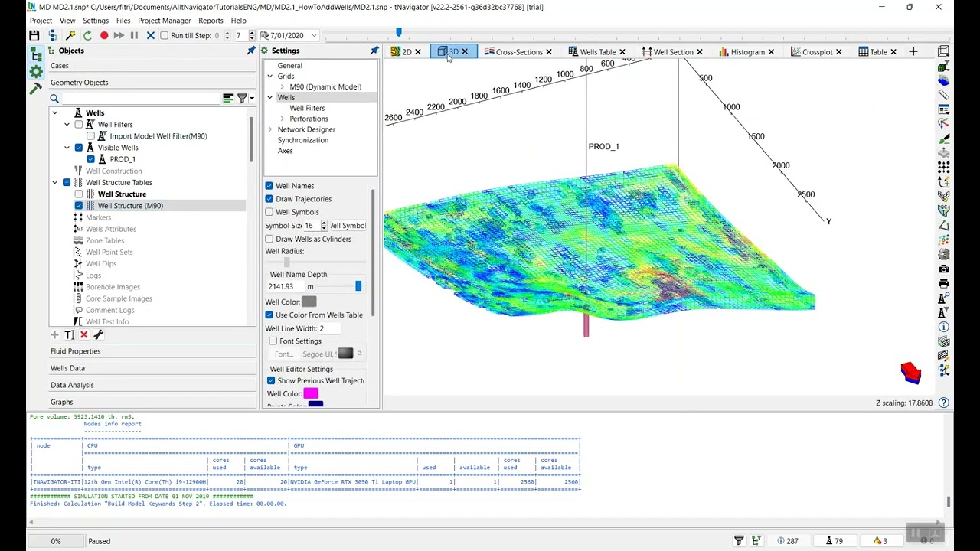Screen dimensions: 980x551
Task: Click the 3D box view icon at top right
Action: pyautogui.click(x=943, y=51)
